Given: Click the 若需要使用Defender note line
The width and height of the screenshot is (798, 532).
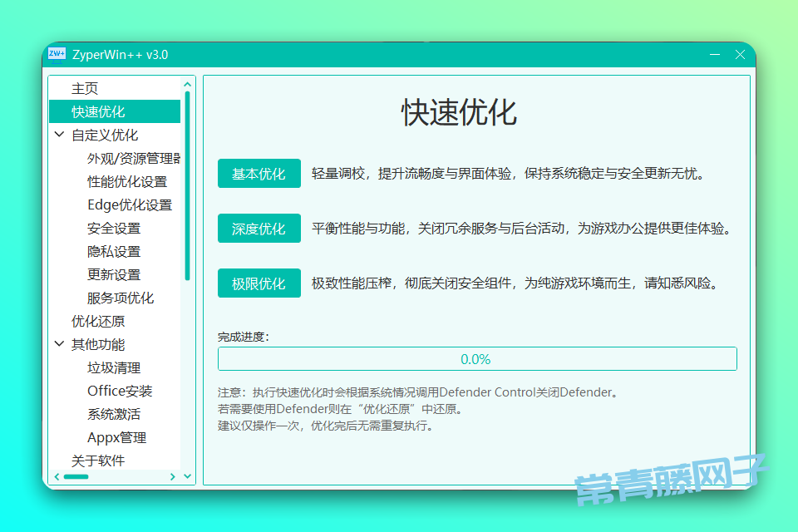Looking at the screenshot, I should (x=340, y=409).
